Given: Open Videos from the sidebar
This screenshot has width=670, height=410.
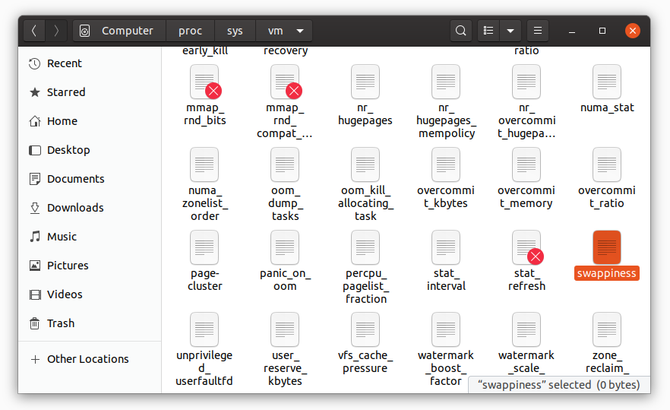Looking at the screenshot, I should click(x=90, y=295).
